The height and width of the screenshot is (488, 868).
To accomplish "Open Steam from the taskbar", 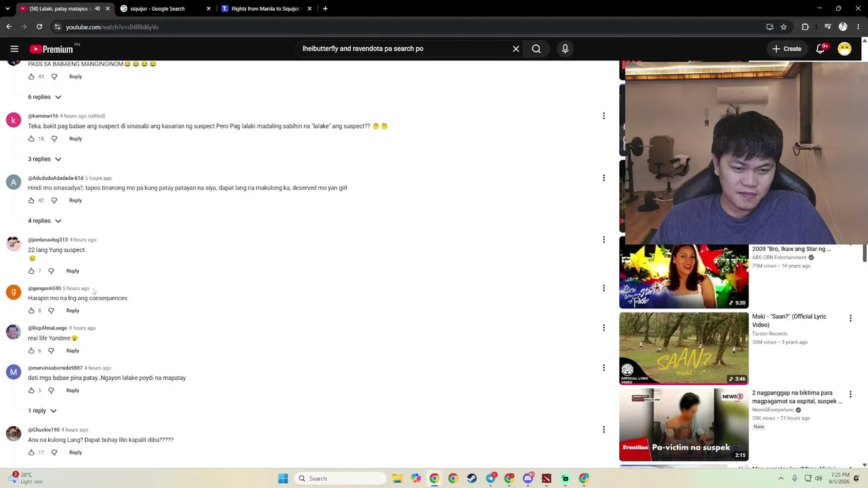I will click(x=472, y=479).
